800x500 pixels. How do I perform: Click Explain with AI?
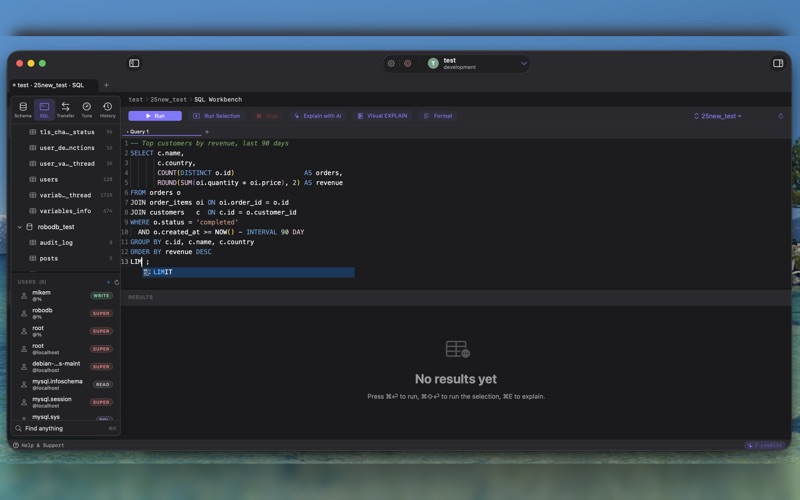317,116
